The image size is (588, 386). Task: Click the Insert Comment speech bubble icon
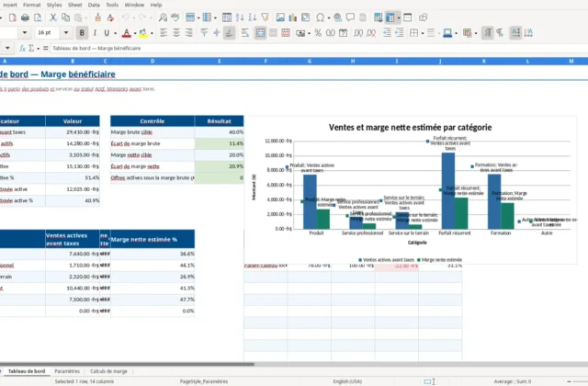350,17
